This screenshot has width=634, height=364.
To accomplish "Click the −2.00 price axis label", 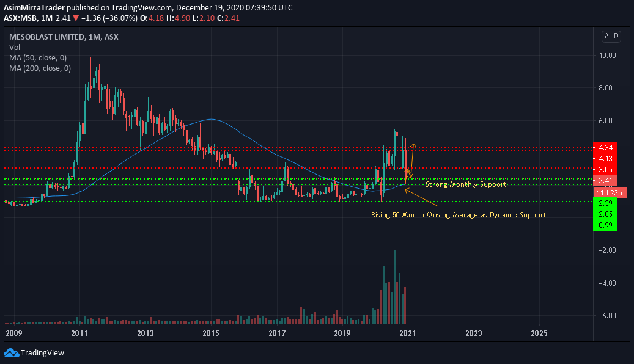I will [607, 250].
